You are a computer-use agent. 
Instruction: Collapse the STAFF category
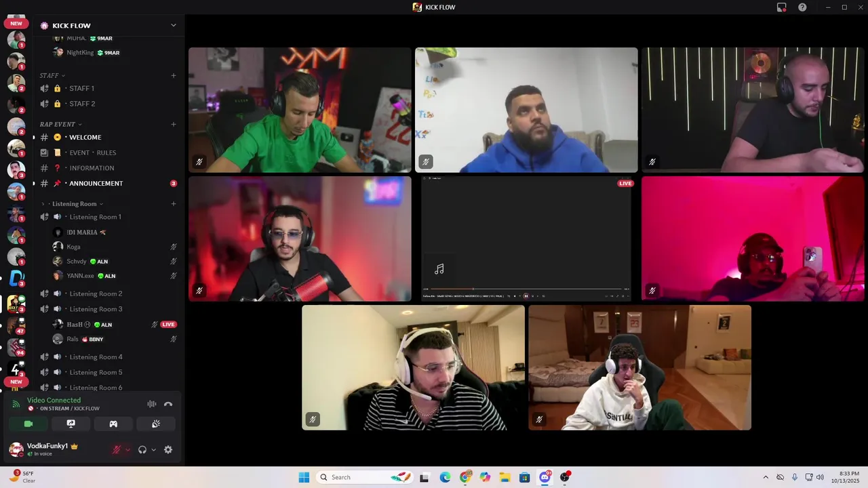[53, 75]
